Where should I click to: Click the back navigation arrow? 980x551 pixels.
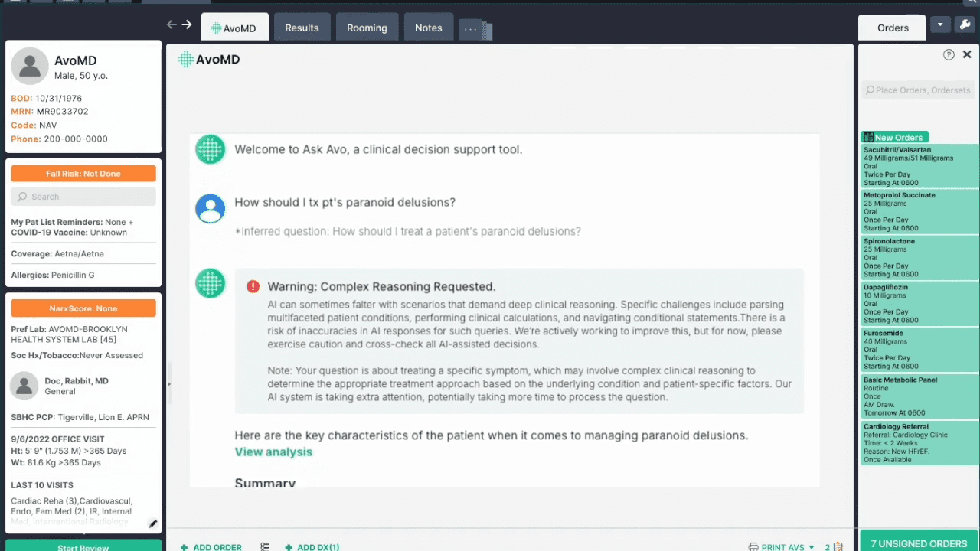point(171,24)
